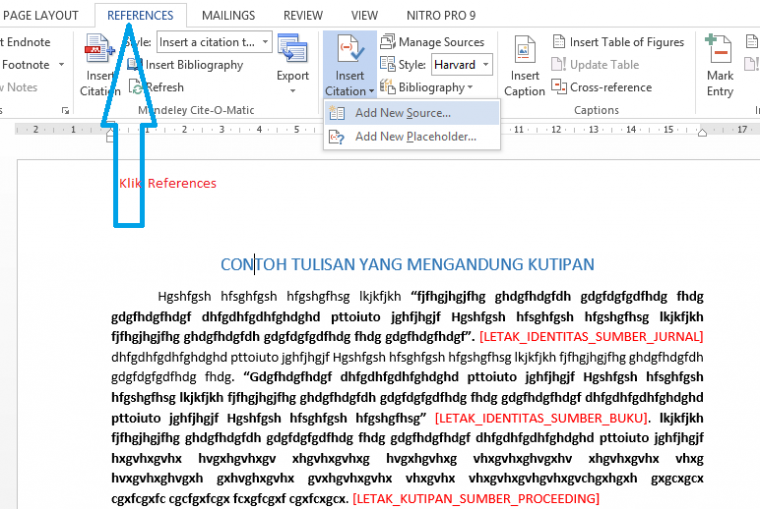
Task: Click the Insert Bibliography icon
Action: click(135, 64)
